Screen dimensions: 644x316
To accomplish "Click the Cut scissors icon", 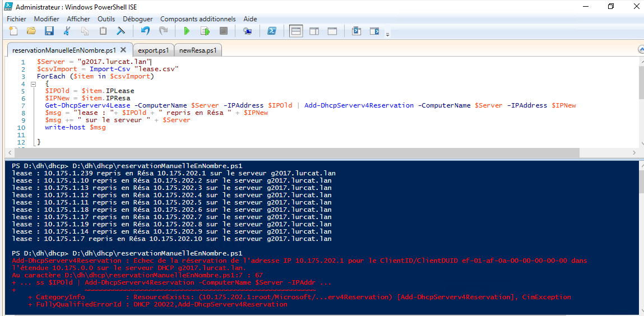I will [67, 31].
